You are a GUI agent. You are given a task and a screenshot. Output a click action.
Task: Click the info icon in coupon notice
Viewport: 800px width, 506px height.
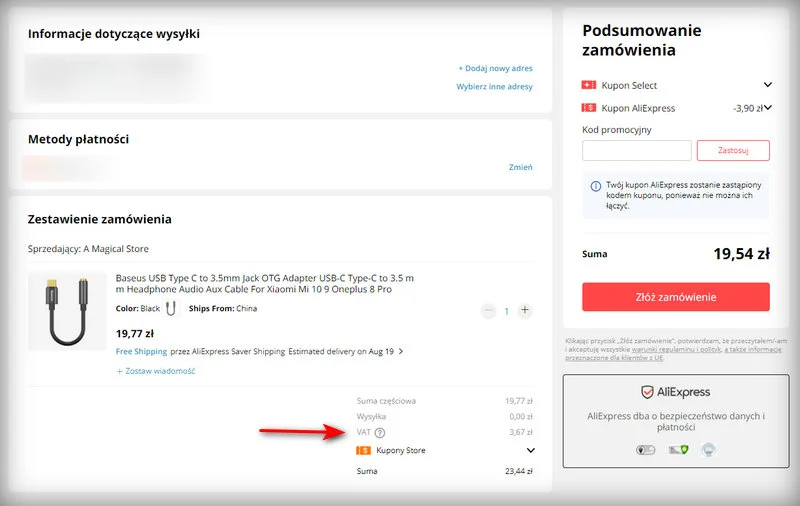(x=596, y=186)
